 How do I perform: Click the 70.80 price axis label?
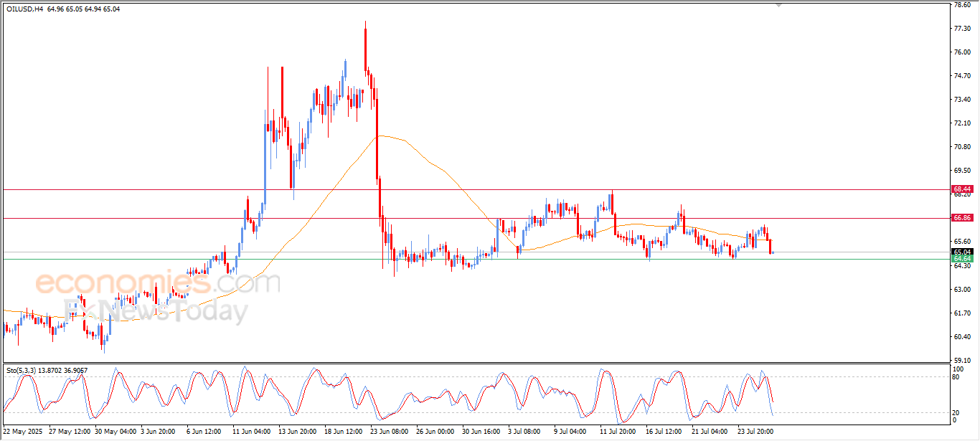961,147
